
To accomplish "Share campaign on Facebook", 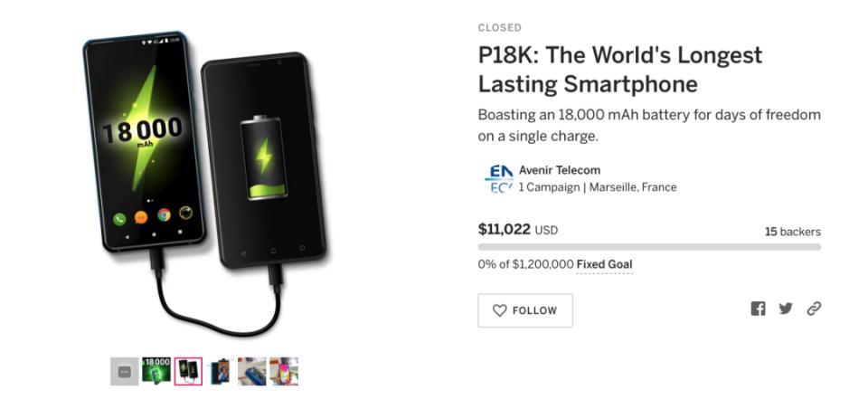I will (x=758, y=309).
